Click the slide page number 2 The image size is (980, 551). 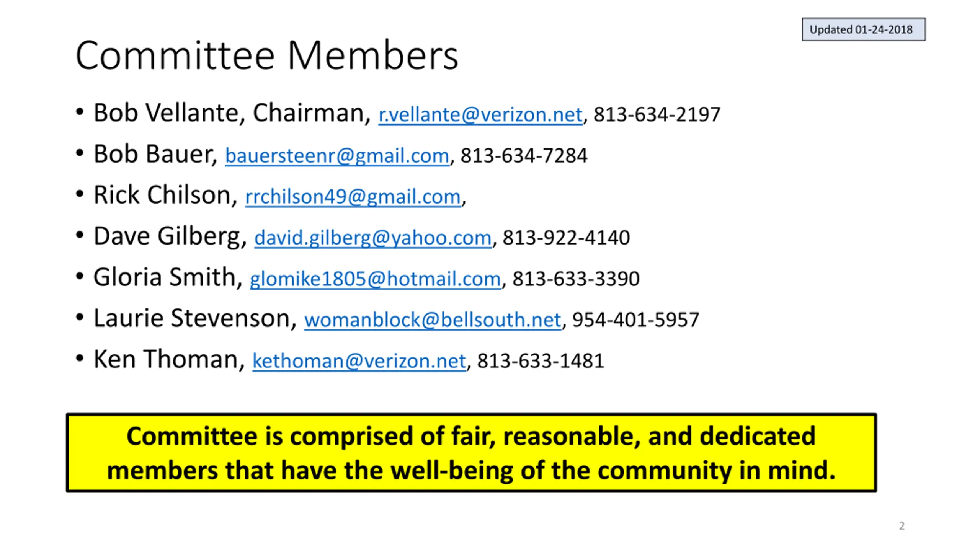coord(902,526)
